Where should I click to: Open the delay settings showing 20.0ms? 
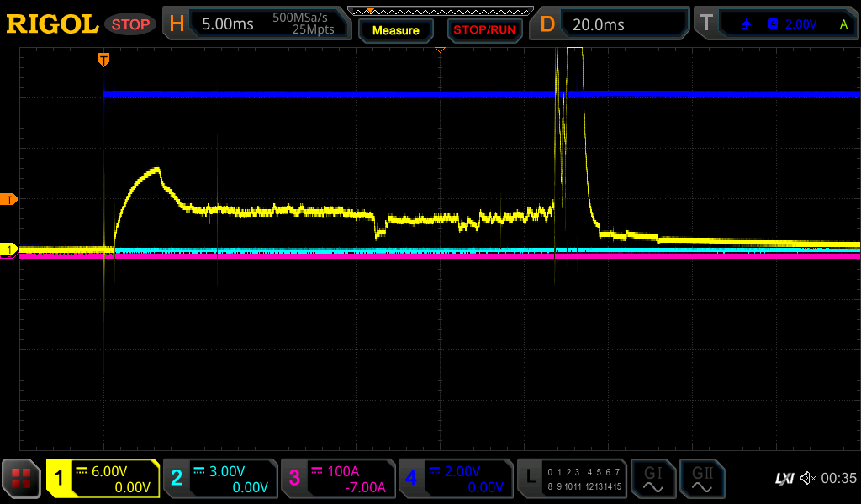(612, 24)
